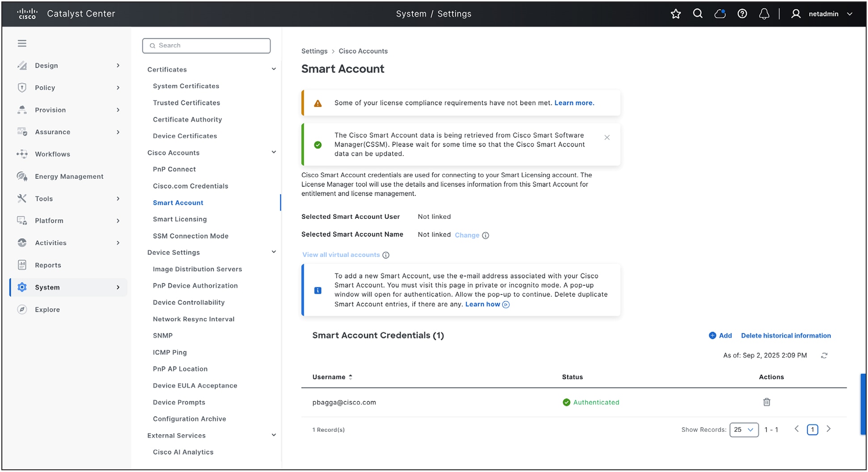Click the favorites star icon

click(x=676, y=13)
